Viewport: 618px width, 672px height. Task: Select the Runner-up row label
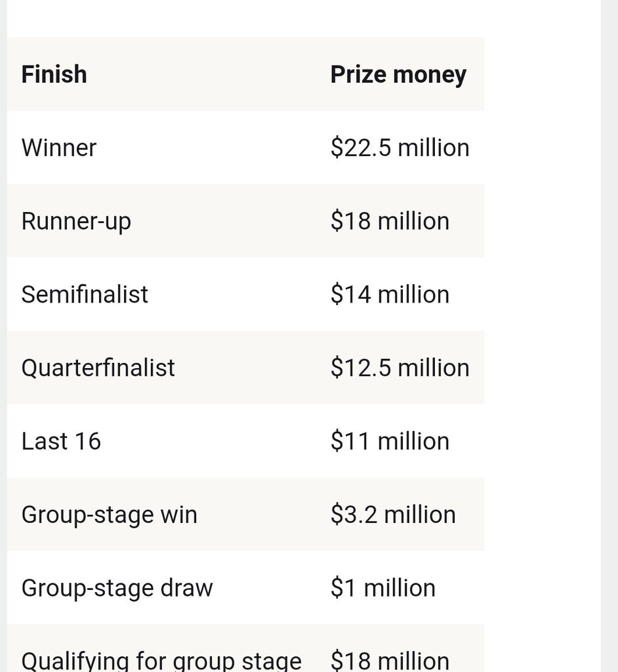click(x=76, y=222)
